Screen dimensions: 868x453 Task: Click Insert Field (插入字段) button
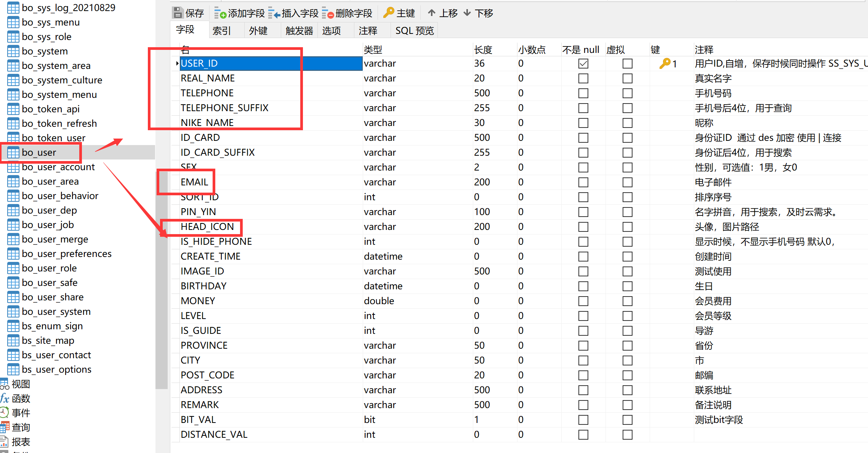[x=293, y=13]
